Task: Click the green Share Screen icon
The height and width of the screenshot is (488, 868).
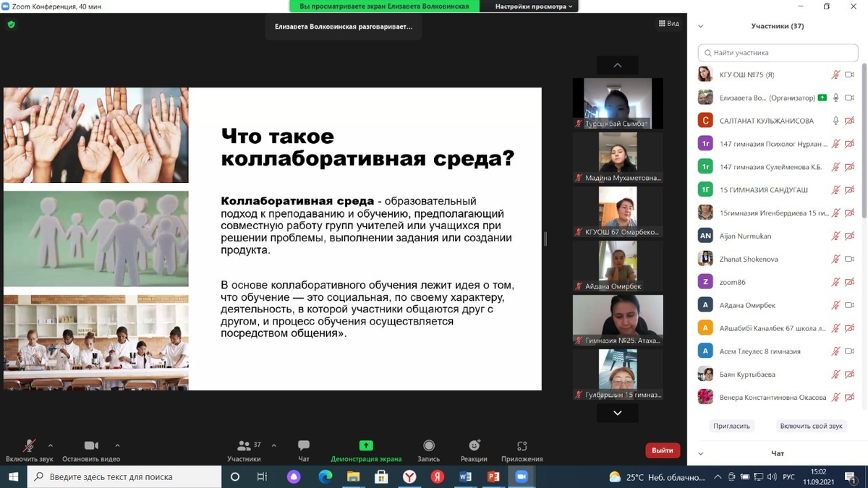Action: click(x=366, y=446)
